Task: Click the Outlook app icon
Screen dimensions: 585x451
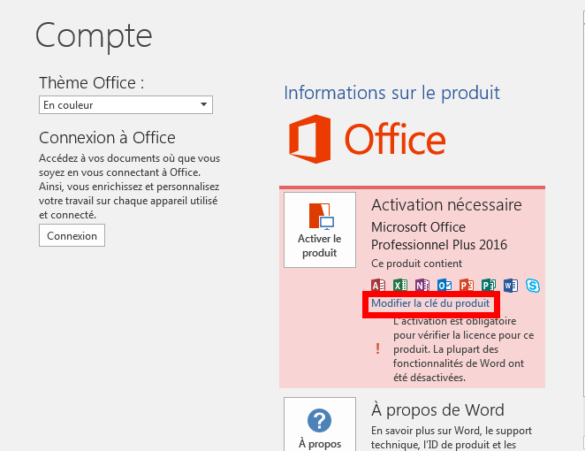Action: (444, 285)
